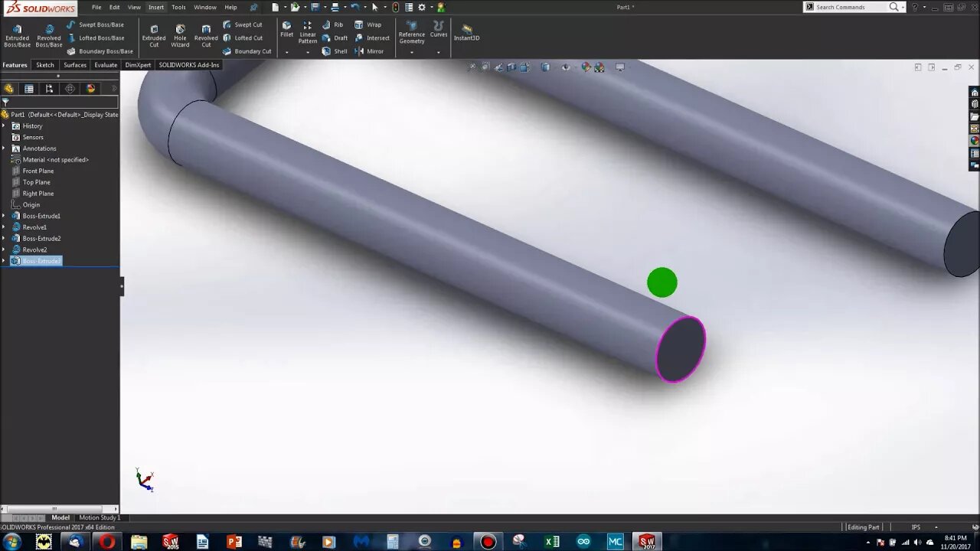Click the Rebuild traffic light icon
The height and width of the screenshot is (551, 980).
[x=395, y=7]
